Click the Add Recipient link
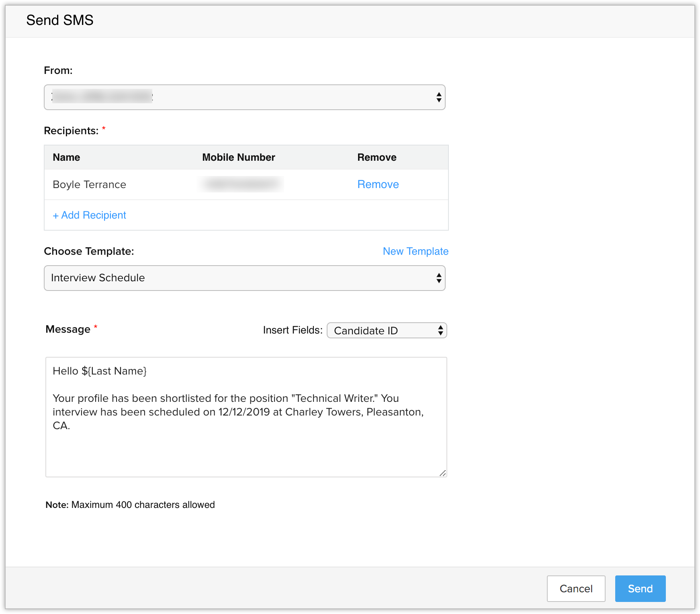This screenshot has height=614, width=700. [x=89, y=215]
